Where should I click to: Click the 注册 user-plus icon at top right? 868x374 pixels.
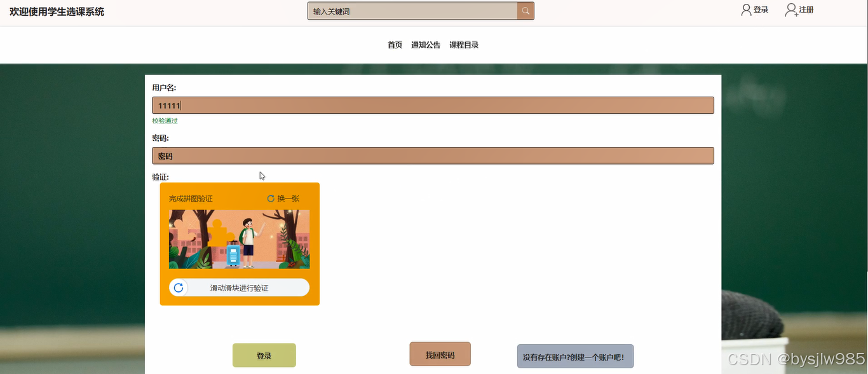pyautogui.click(x=789, y=9)
